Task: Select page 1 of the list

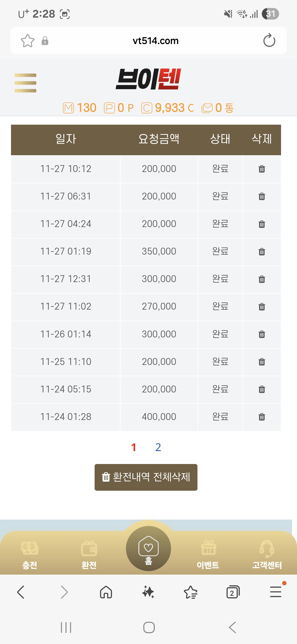Action: coord(134,447)
